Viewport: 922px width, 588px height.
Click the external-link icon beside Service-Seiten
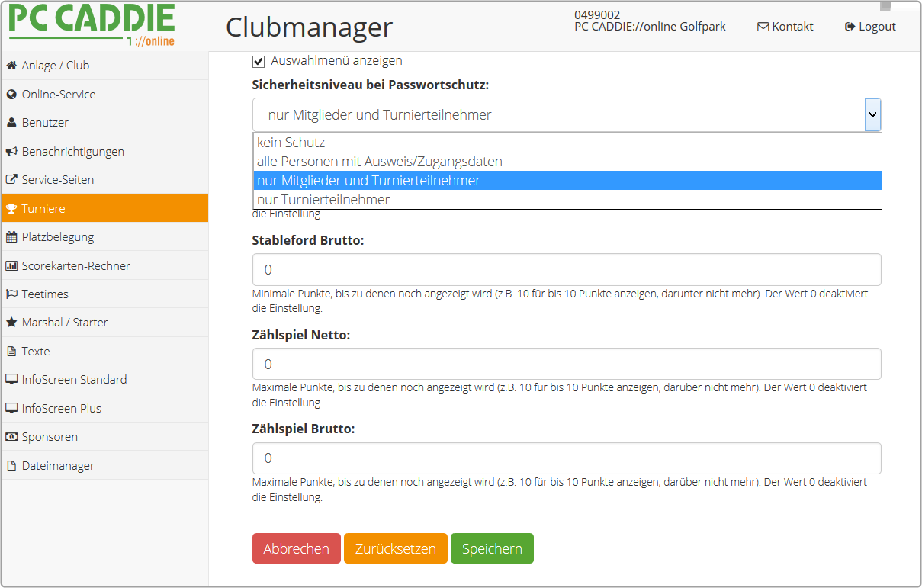11,180
